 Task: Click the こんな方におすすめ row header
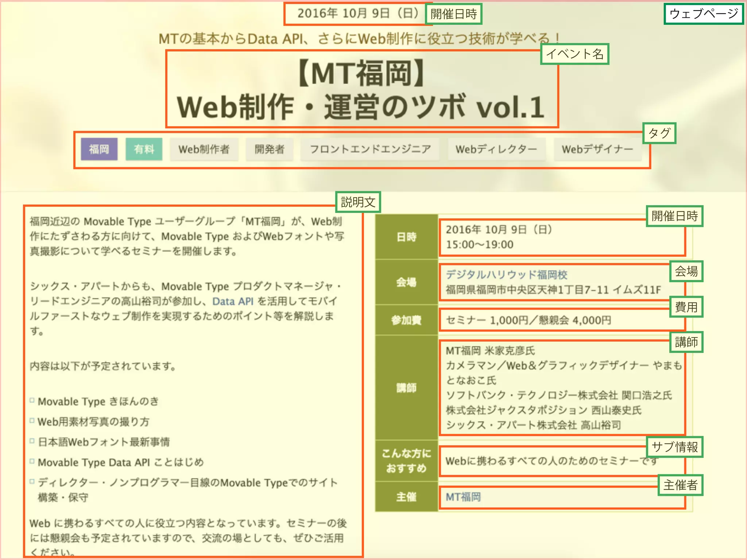click(406, 461)
